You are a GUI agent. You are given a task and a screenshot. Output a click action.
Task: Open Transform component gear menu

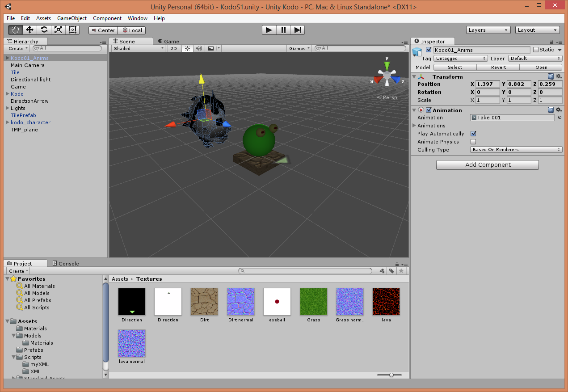[559, 76]
